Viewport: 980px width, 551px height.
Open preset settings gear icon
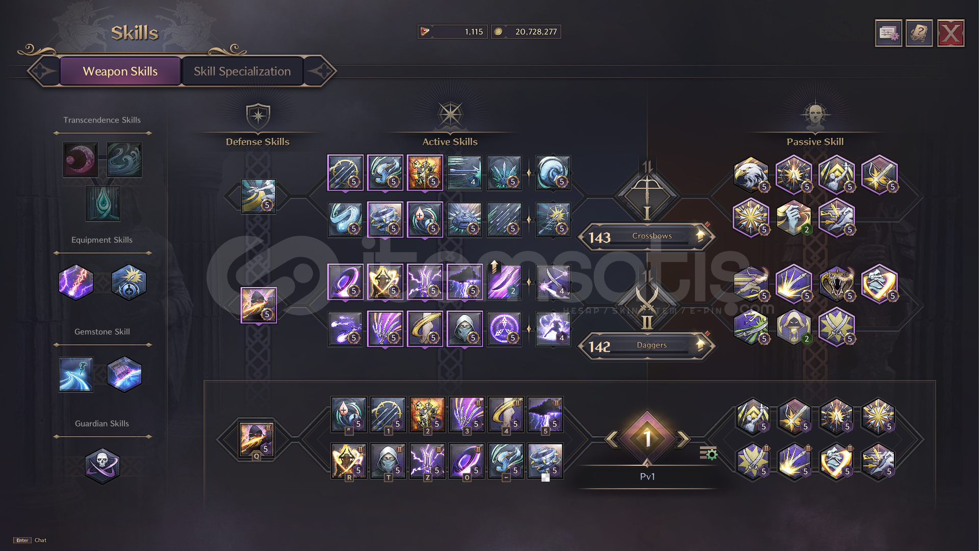click(709, 453)
